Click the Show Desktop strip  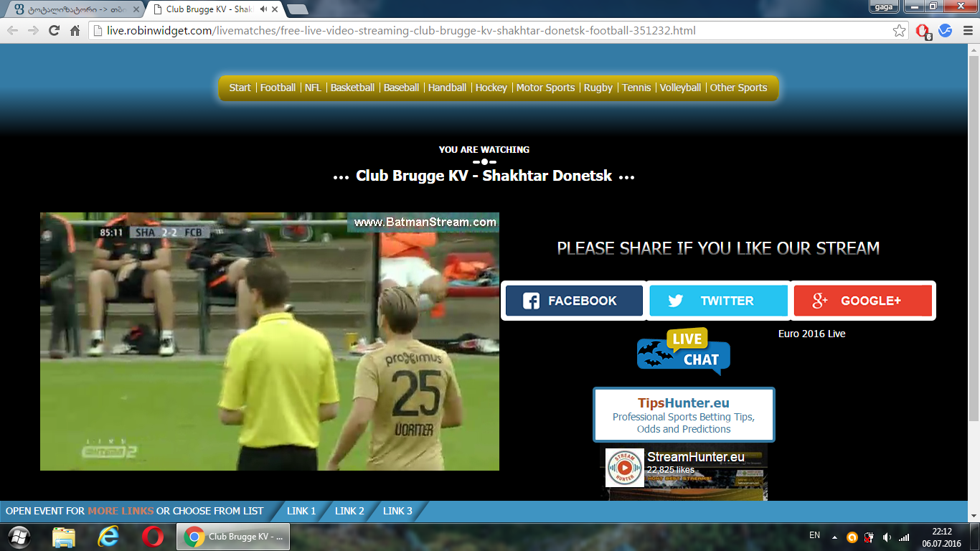pyautogui.click(x=975, y=537)
